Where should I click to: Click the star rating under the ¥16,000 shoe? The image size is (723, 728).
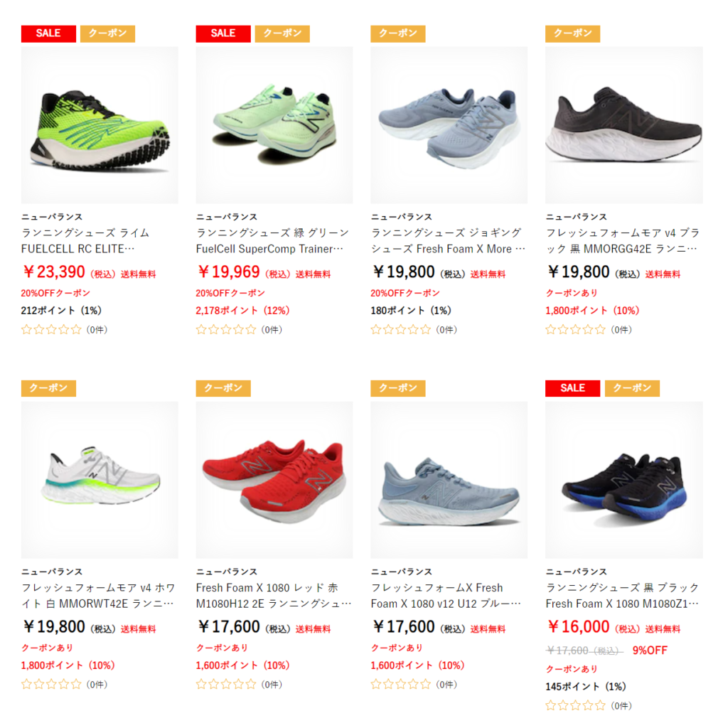[x=575, y=706]
